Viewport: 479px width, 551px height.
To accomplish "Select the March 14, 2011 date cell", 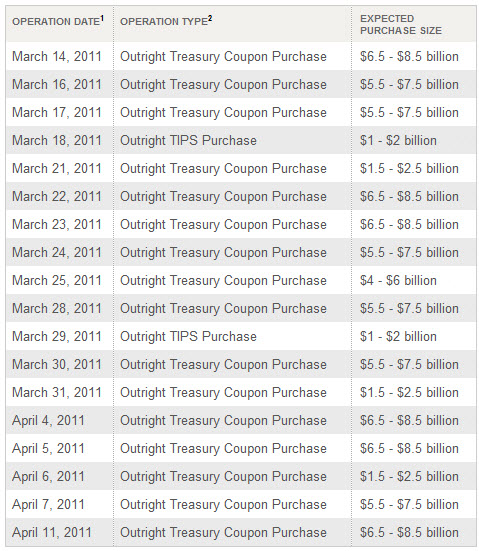I will [x=57, y=56].
